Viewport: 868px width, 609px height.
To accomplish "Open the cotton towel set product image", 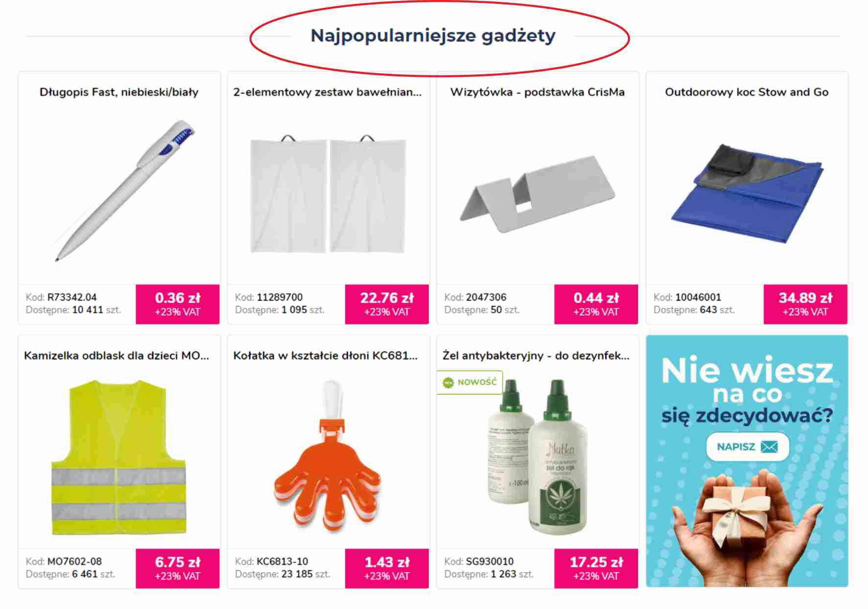I will tap(328, 194).
